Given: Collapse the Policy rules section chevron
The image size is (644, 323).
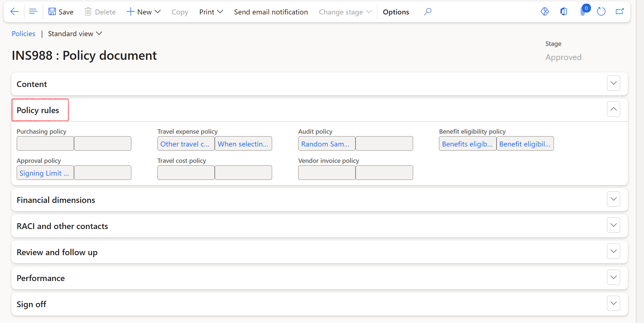Looking at the screenshot, I should pyautogui.click(x=613, y=109).
